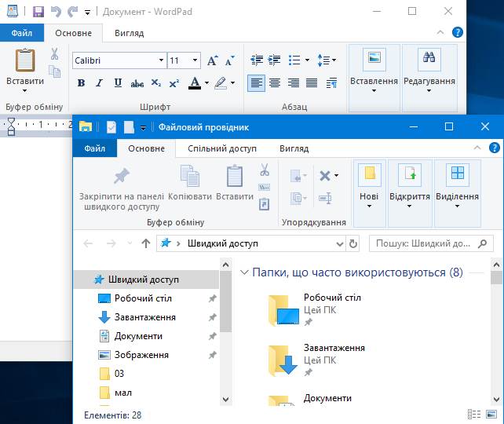Align text right in WordPad
Image resolution: width=504 pixels, height=424 pixels.
[x=293, y=83]
